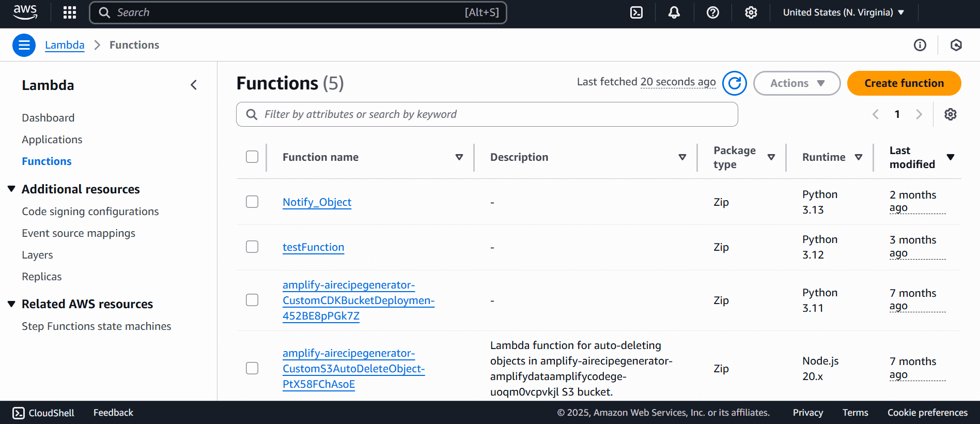This screenshot has width=980, height=424.
Task: Focus the top Search bar
Action: click(x=298, y=12)
